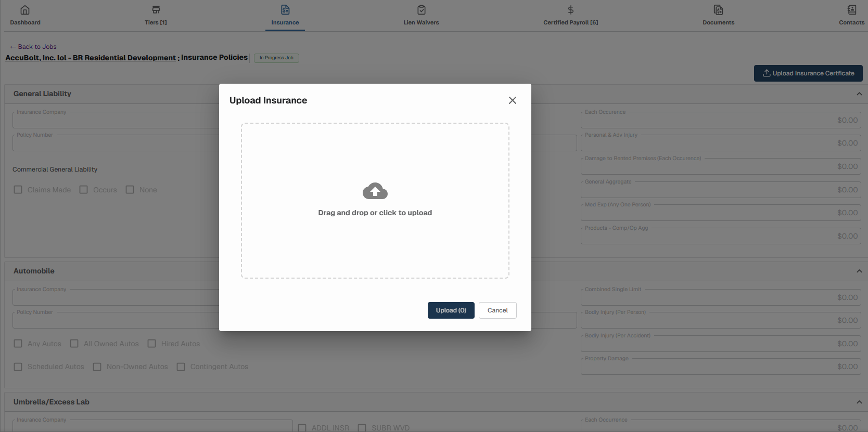Click the Certified Payroll dollar icon

pos(571,10)
